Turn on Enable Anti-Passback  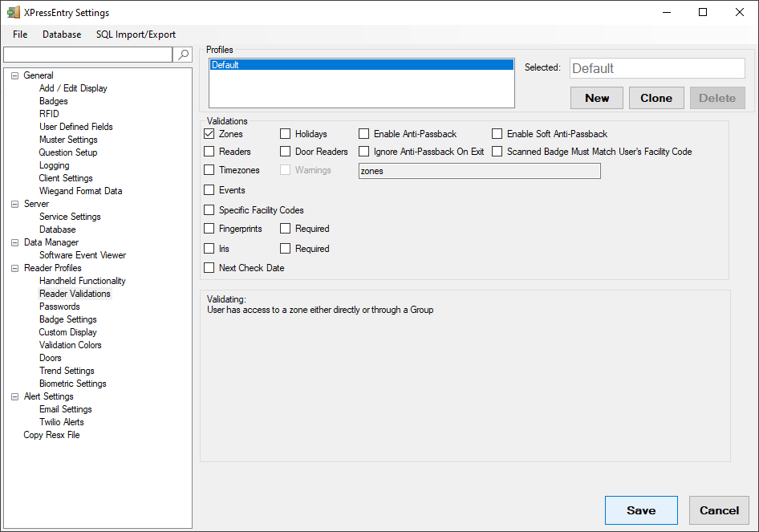[x=363, y=134]
